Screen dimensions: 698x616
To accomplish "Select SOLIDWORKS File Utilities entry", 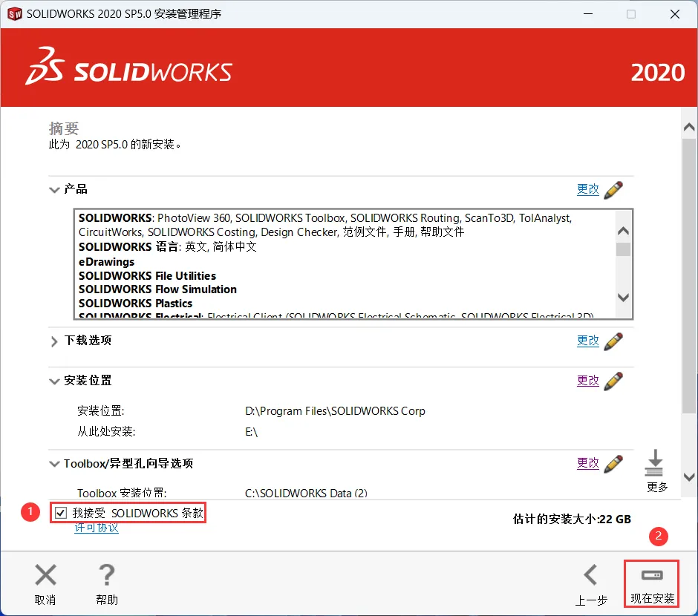I will tap(147, 276).
